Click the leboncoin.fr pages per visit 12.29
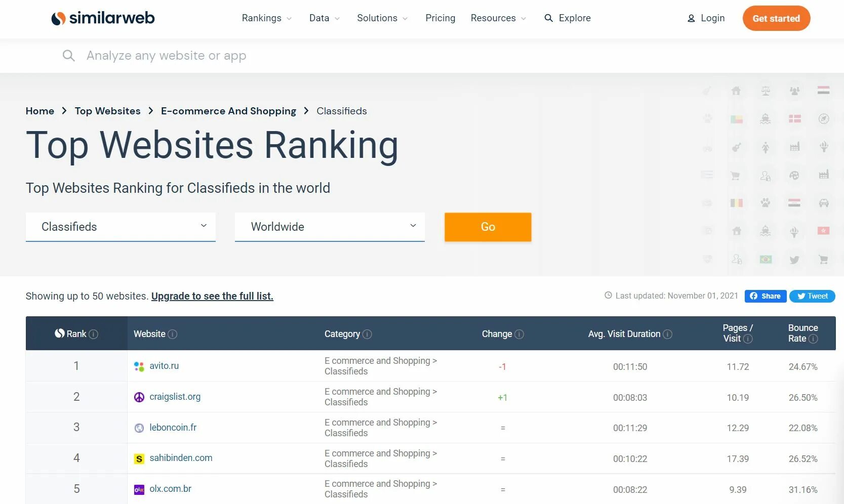Screen dimensions: 844x504 pos(738,428)
